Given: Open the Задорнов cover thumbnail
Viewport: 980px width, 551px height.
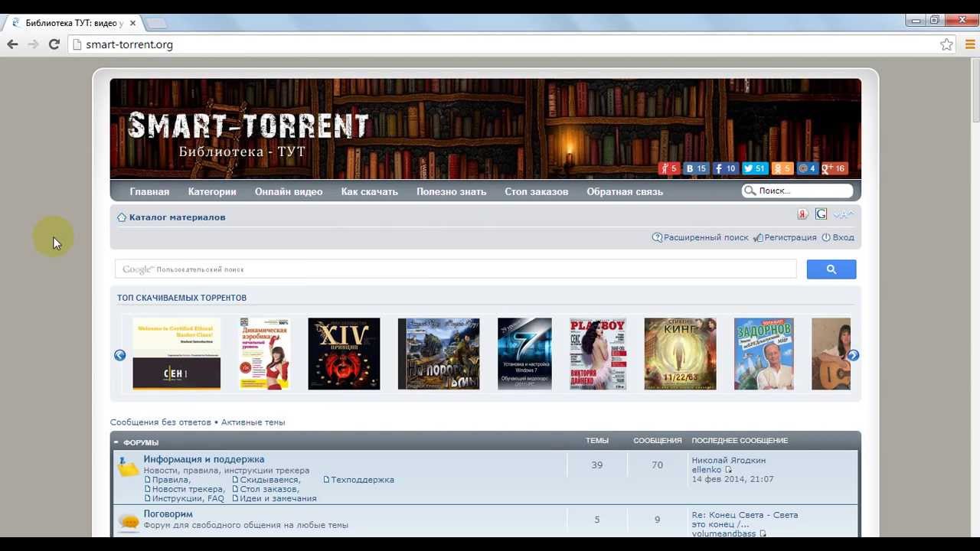Looking at the screenshot, I should 764,354.
